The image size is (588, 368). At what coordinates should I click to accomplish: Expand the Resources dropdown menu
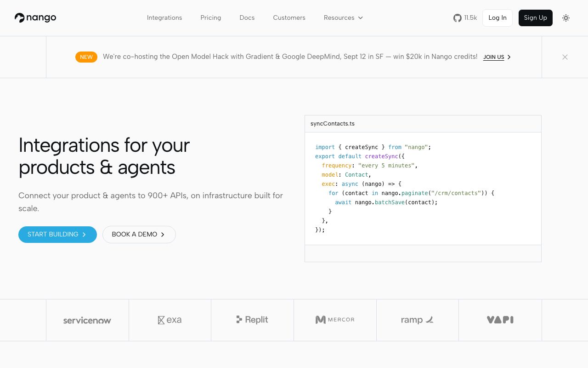pyautogui.click(x=343, y=18)
